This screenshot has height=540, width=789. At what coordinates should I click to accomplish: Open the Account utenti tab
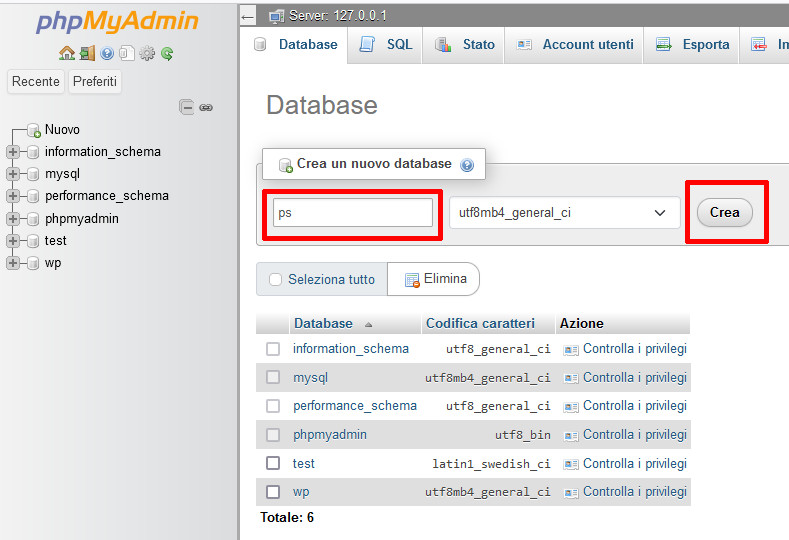coord(575,45)
